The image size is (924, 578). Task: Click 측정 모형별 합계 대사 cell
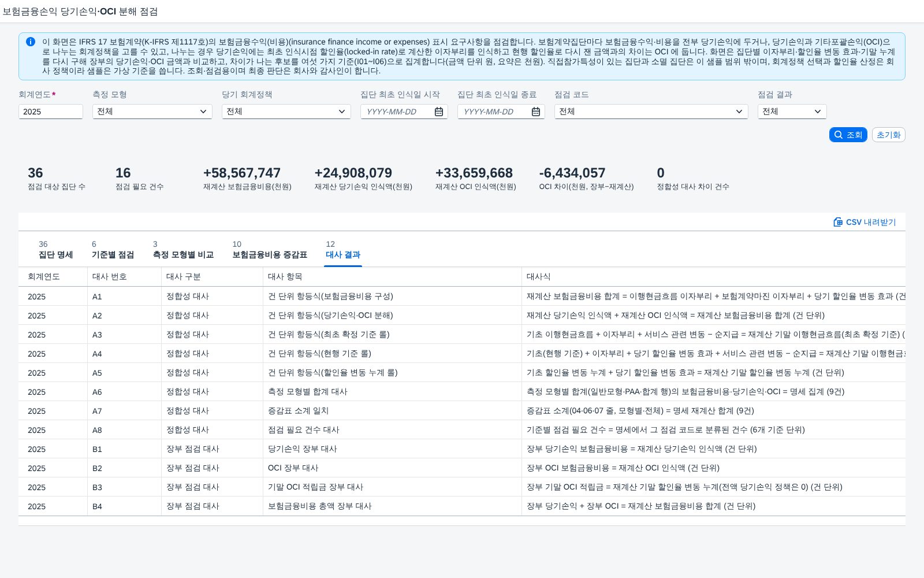point(393,392)
